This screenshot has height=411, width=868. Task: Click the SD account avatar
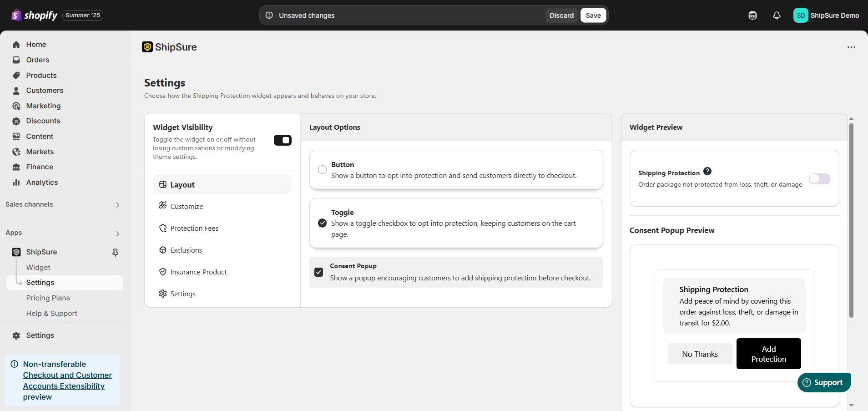pyautogui.click(x=801, y=15)
